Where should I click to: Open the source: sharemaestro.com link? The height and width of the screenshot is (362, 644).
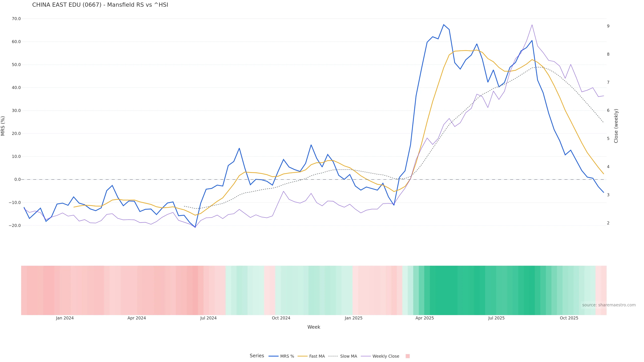(609, 305)
